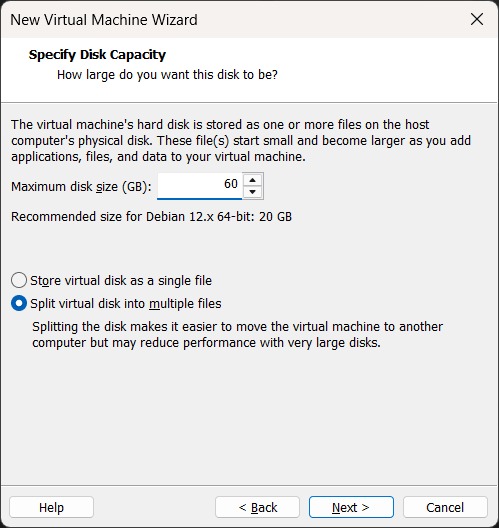The image size is (499, 528).
Task: Click the 'Split virtual disk into multiple files' label
Action: tap(126, 304)
